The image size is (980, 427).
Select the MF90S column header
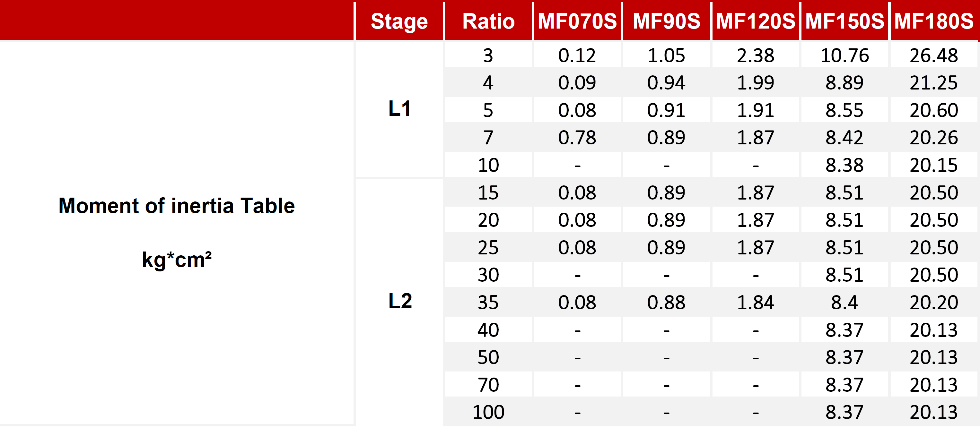point(666,21)
